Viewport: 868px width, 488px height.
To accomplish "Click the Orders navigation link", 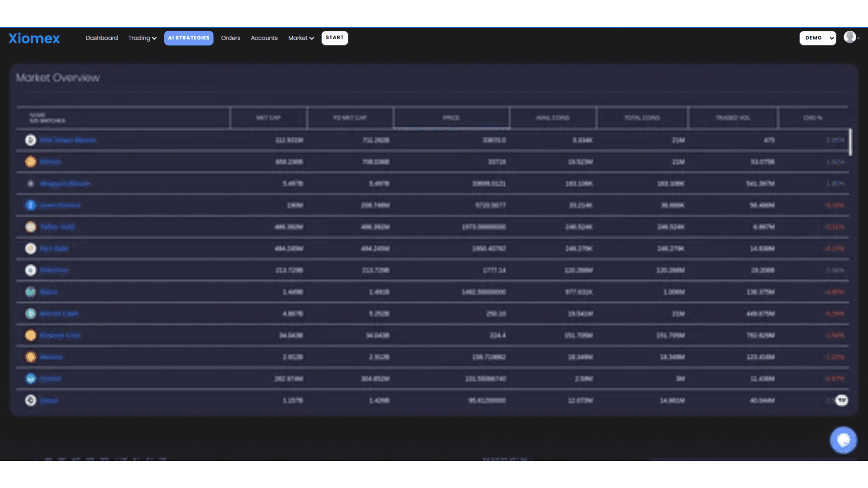I will 231,38.
